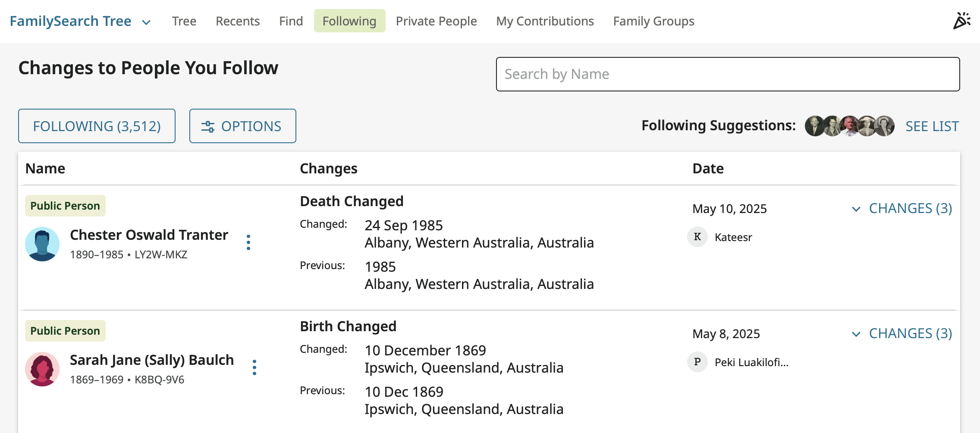The height and width of the screenshot is (433, 980).
Task: Go to the My Contributions tab
Action: pyautogui.click(x=545, y=21)
